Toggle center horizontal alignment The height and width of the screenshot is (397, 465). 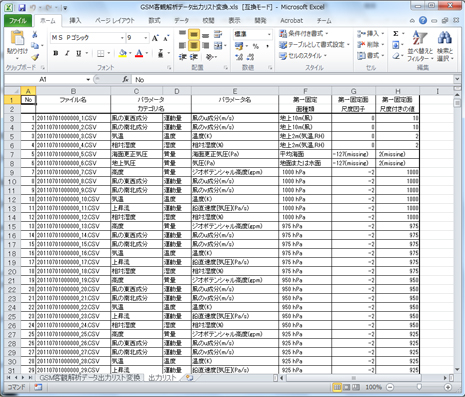(x=194, y=45)
